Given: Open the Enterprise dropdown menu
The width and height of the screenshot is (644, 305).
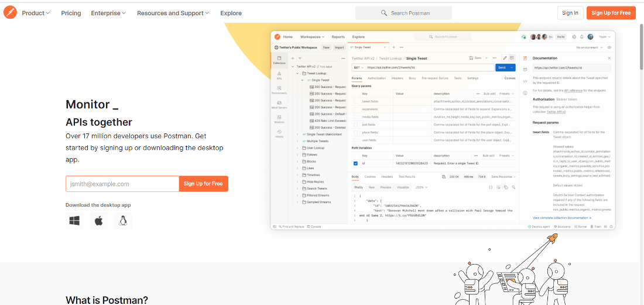Looking at the screenshot, I should tap(108, 13).
